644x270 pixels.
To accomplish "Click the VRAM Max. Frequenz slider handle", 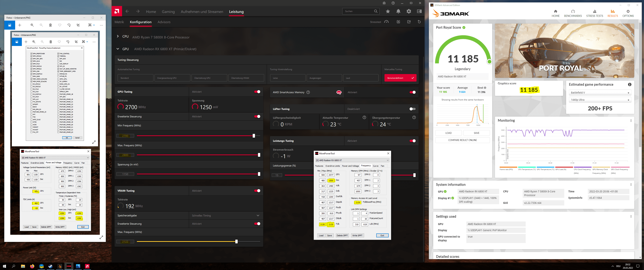I will [x=236, y=241].
